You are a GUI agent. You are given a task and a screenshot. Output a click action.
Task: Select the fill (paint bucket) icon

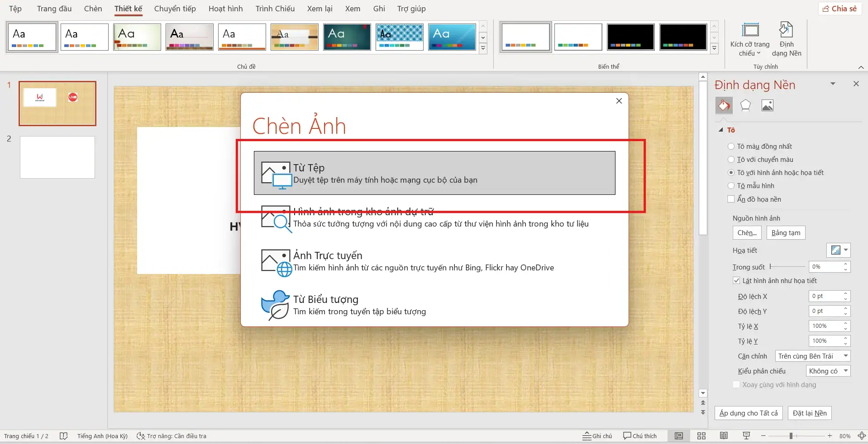coord(724,105)
